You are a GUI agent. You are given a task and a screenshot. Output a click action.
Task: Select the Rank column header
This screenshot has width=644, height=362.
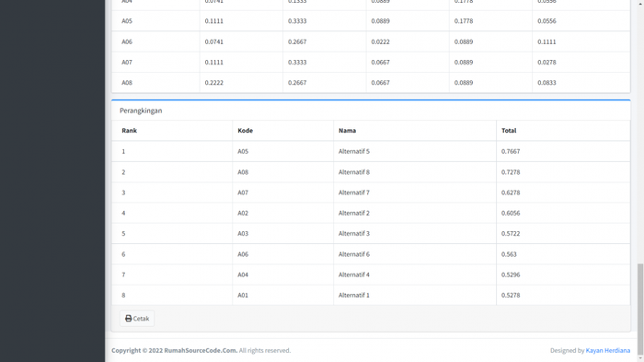click(129, 131)
